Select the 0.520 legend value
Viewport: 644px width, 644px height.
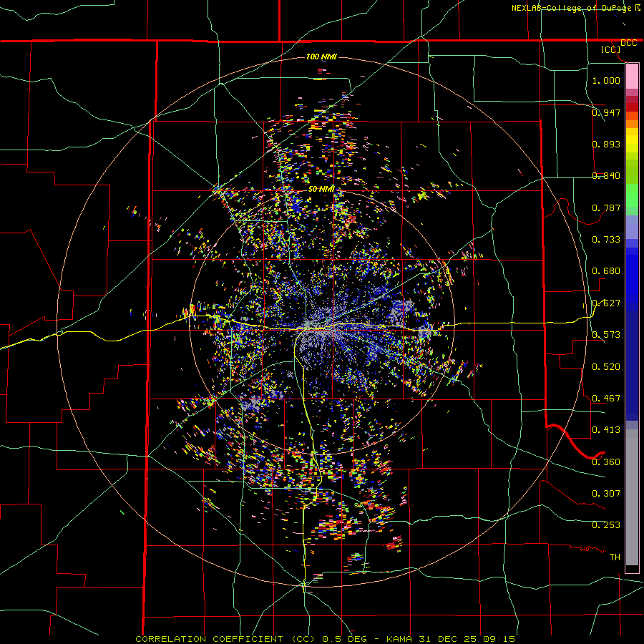pos(606,366)
